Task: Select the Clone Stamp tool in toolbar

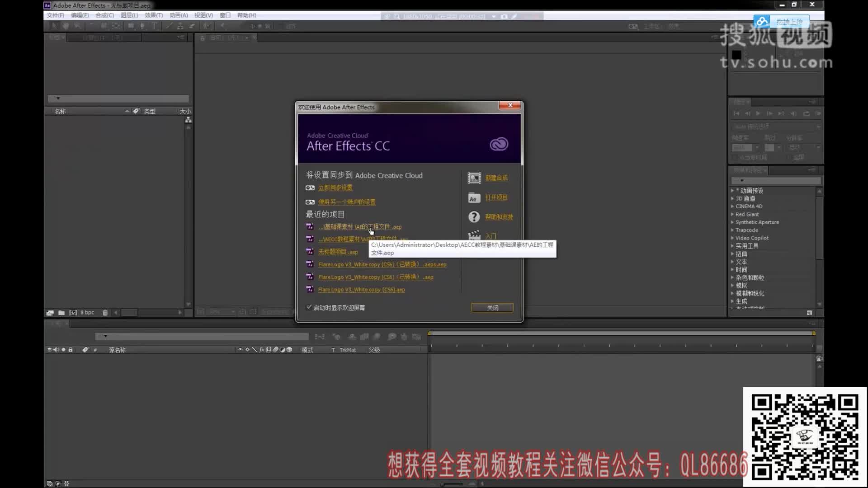Action: 180,26
